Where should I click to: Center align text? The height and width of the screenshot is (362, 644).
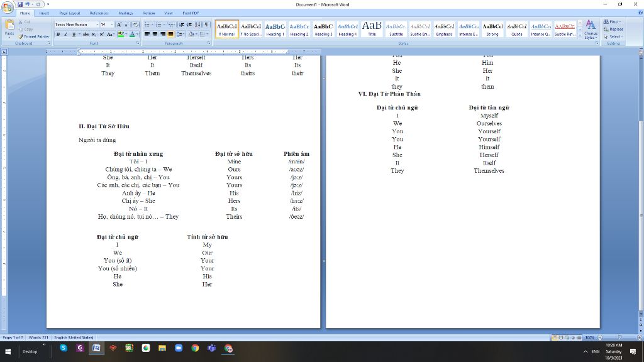pyautogui.click(x=155, y=34)
